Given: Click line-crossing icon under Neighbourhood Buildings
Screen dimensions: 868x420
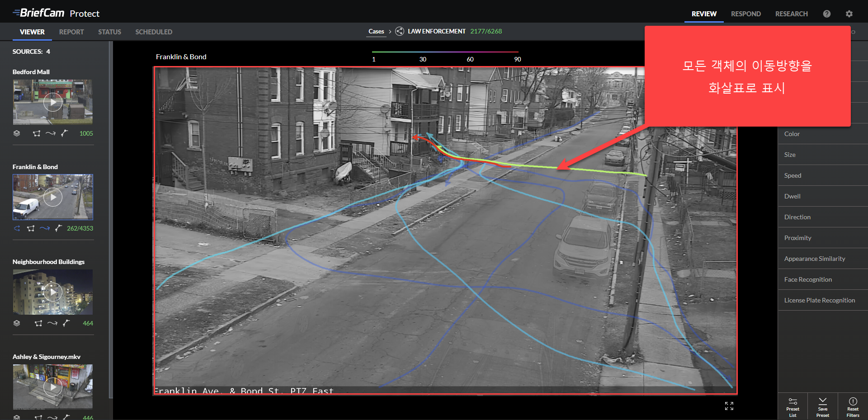Looking at the screenshot, I should [66, 323].
